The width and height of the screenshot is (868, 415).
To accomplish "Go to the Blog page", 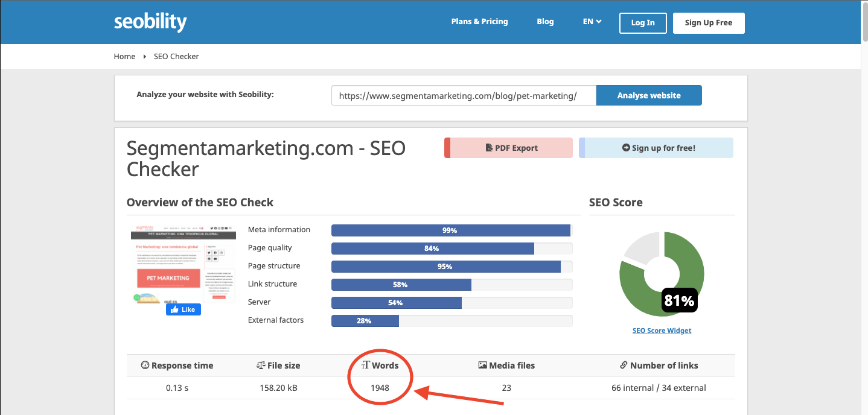I will [545, 22].
